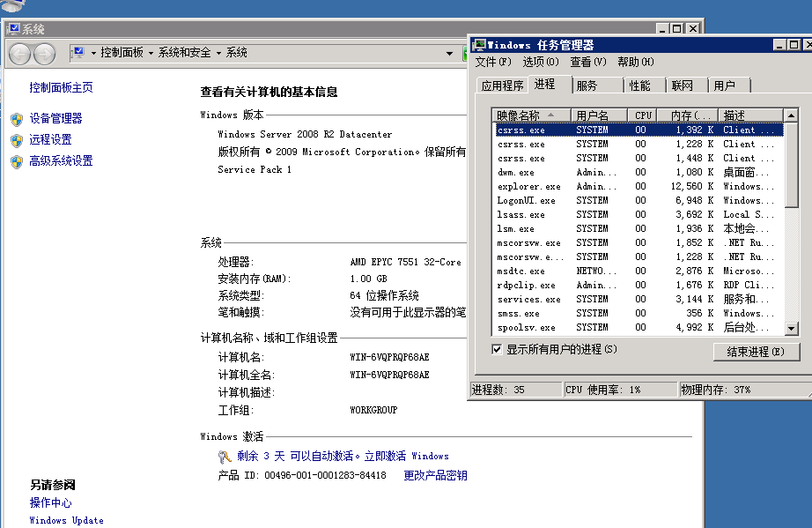Open the 查看(V) menu in Task Manager
Image resolution: width=812 pixels, height=528 pixels.
click(587, 62)
